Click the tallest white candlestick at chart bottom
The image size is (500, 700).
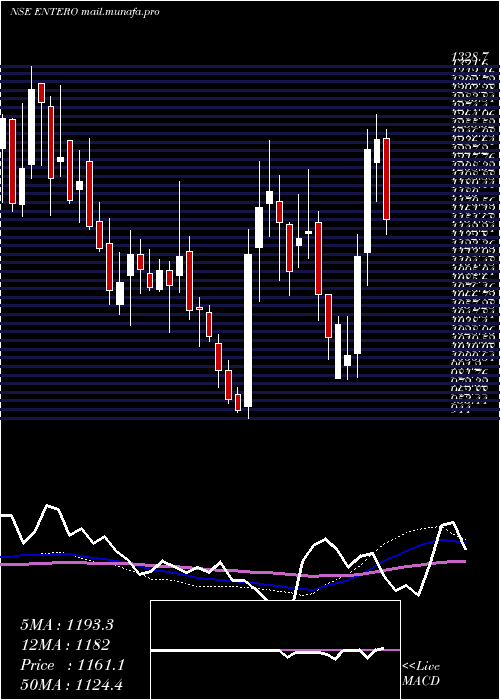pos(248,330)
